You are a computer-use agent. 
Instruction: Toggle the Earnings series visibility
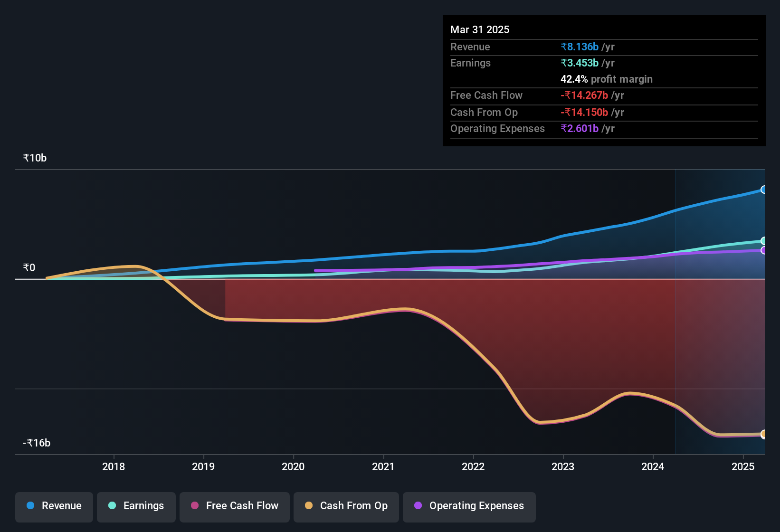point(136,506)
